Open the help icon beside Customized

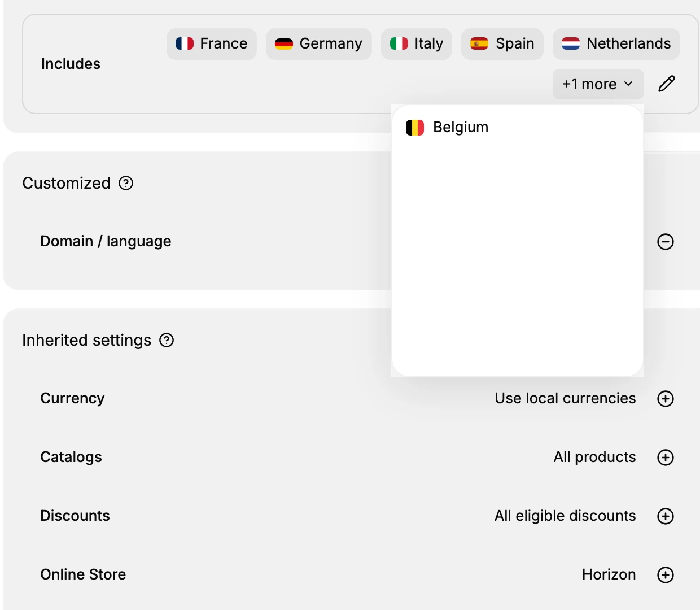pos(126,183)
